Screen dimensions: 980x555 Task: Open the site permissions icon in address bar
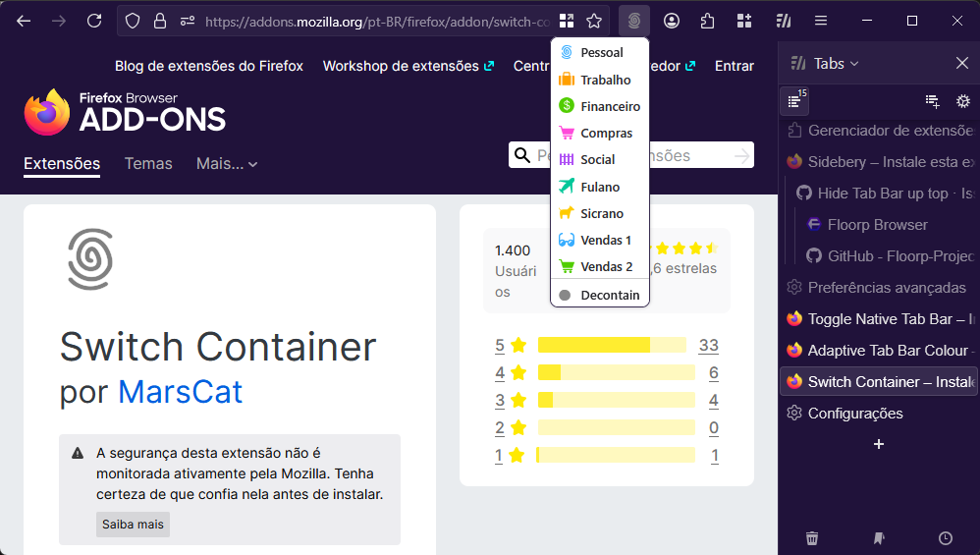188,22
